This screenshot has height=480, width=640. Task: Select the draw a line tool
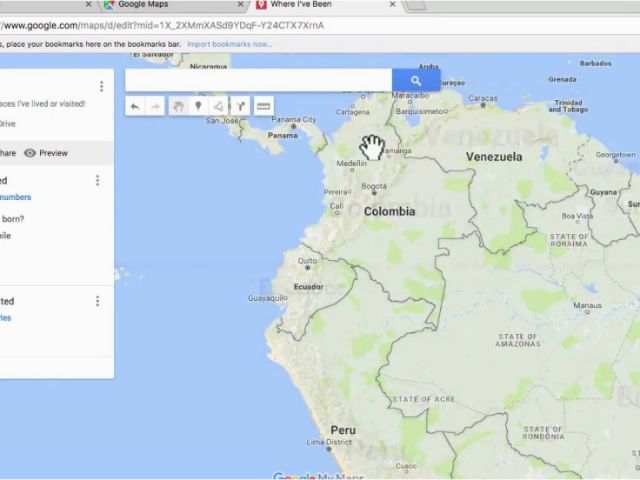pos(219,107)
